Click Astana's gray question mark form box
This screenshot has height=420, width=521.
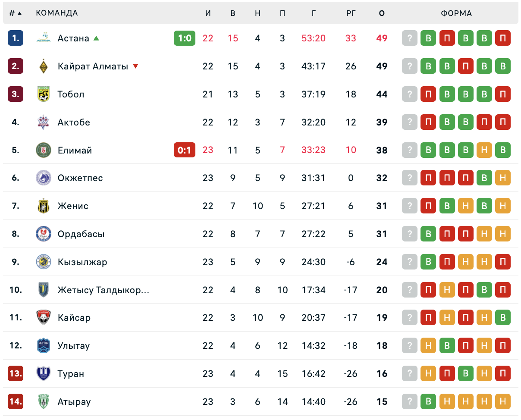coord(410,38)
